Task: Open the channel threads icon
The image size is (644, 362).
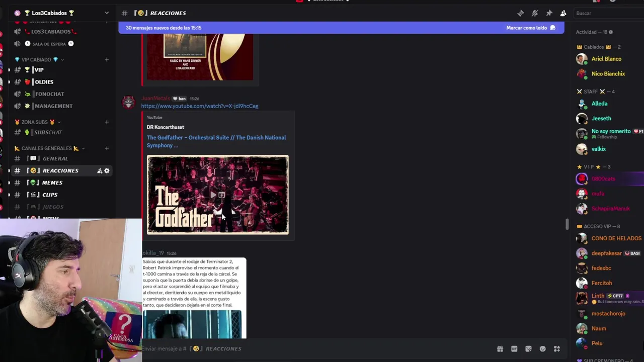Action: (x=521, y=13)
